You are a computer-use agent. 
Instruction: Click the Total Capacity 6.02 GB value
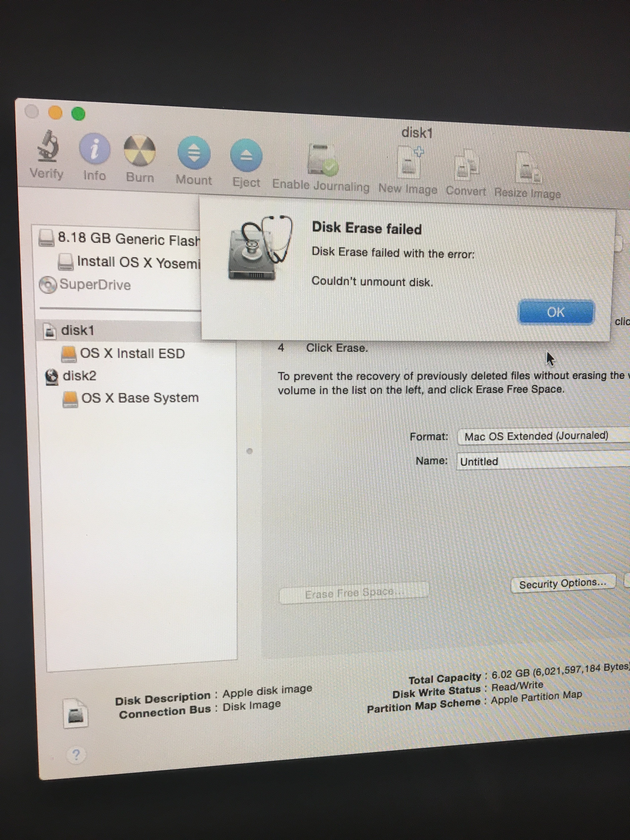pos(561,671)
